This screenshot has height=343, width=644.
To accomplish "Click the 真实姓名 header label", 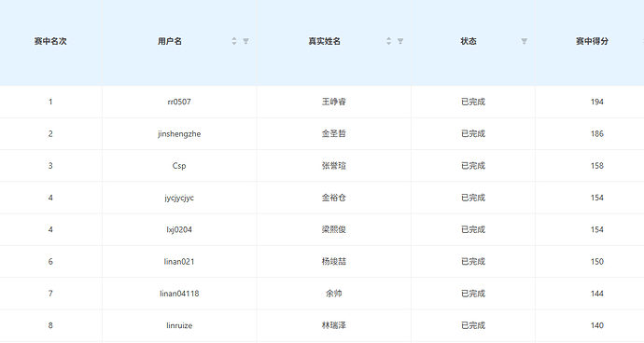I will click(325, 41).
